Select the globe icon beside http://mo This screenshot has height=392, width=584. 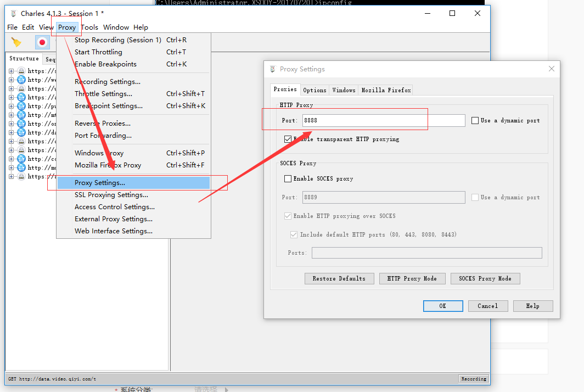click(x=21, y=167)
